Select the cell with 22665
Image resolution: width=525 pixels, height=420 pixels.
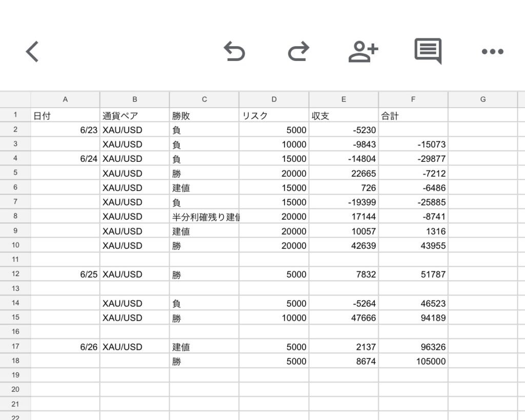344,173
